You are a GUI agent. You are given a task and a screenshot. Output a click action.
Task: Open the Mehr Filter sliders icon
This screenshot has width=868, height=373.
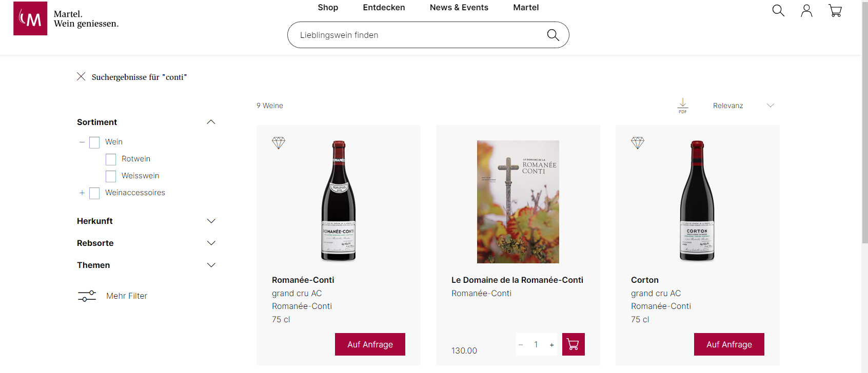coord(87,296)
